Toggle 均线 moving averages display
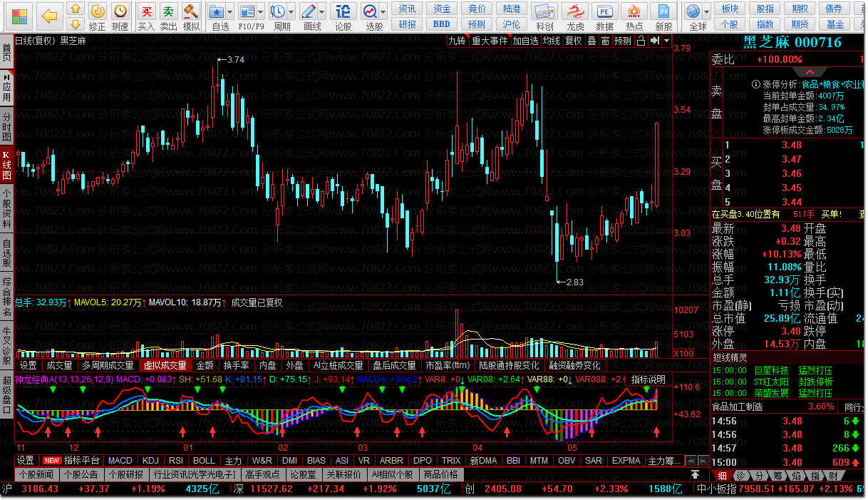Screen dimensions: 868x500 552,41
